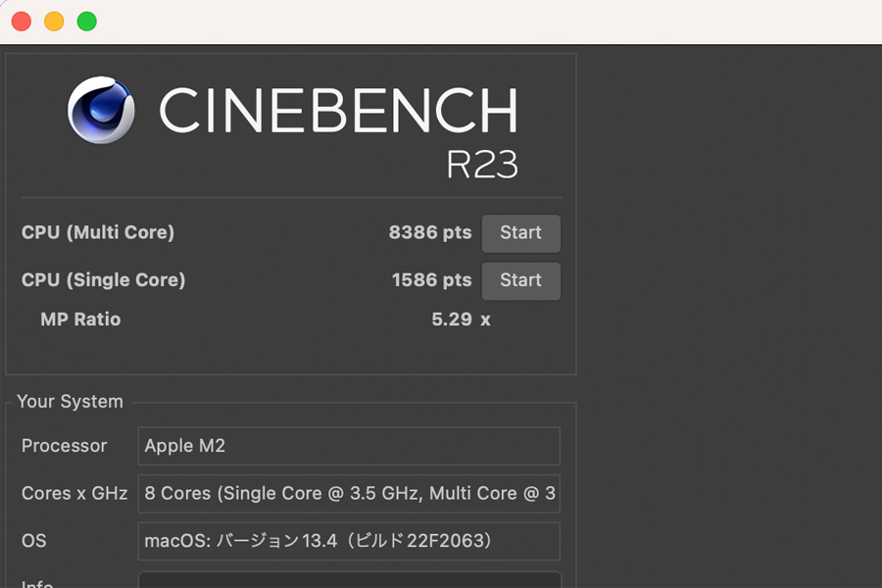This screenshot has width=882, height=588.
Task: Click the Processor field showing Apple M2
Action: pos(349,446)
